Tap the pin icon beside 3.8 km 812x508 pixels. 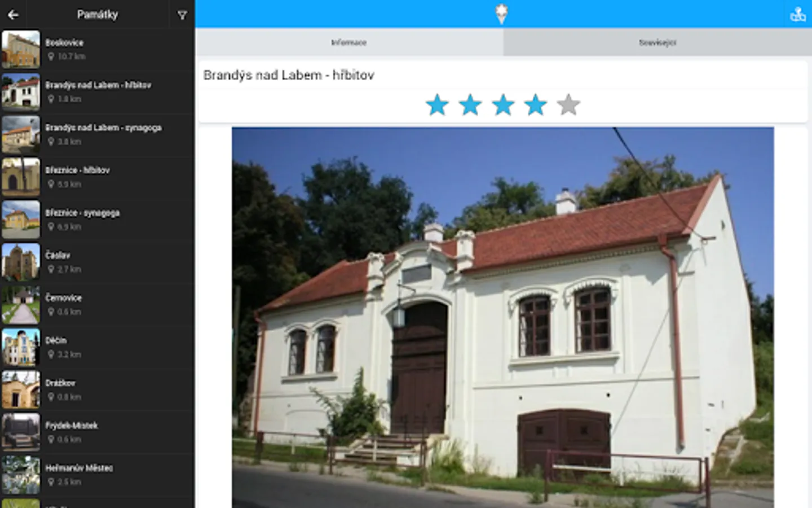(x=51, y=142)
